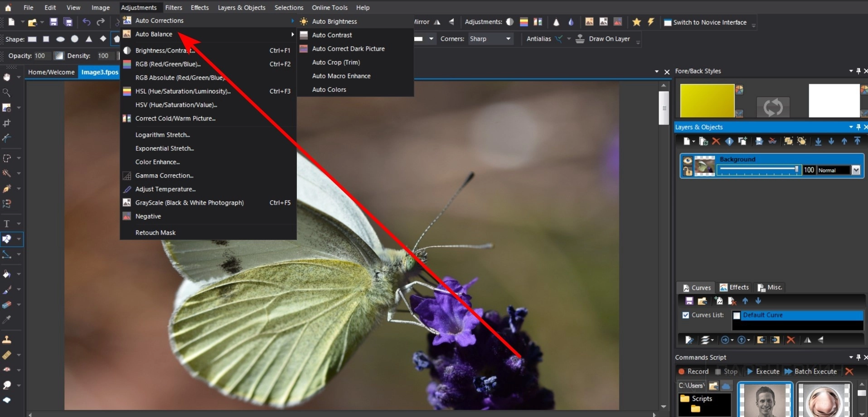Select the ellipse shape icon
The width and height of the screenshot is (868, 417).
(60, 39)
